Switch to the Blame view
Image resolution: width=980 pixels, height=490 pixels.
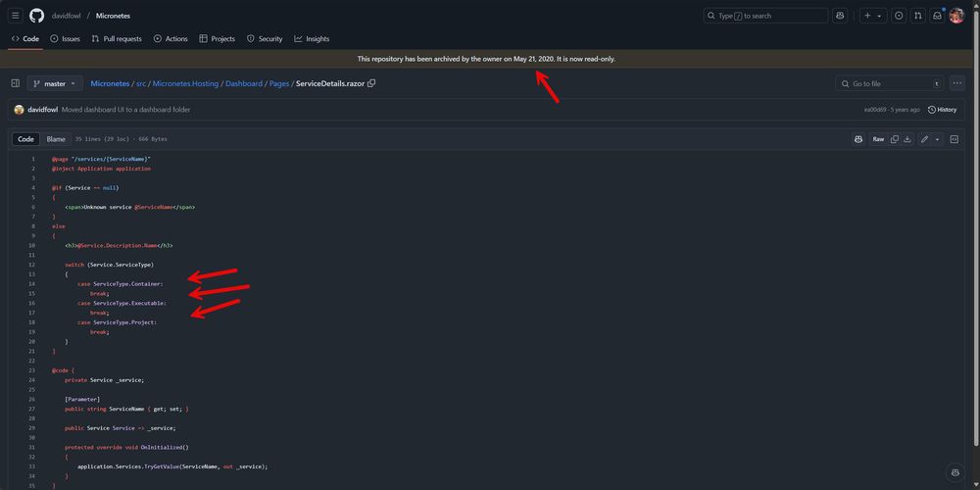click(56, 139)
